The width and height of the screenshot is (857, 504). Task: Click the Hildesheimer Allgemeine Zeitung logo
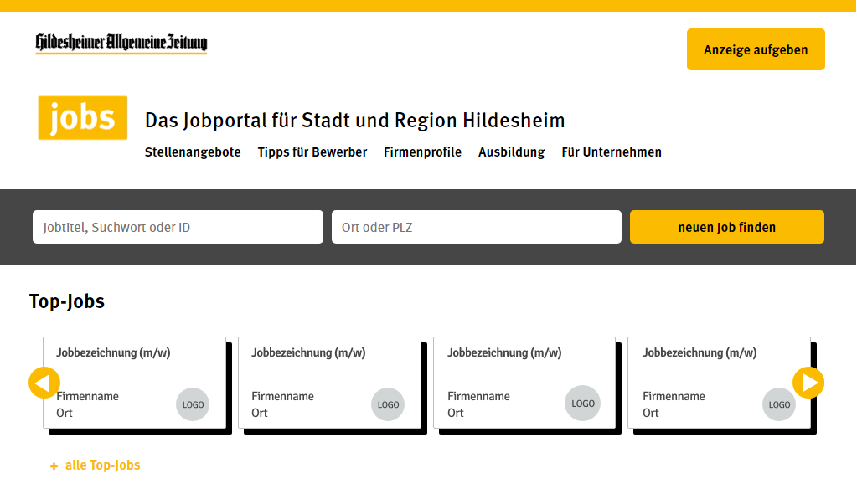point(121,44)
